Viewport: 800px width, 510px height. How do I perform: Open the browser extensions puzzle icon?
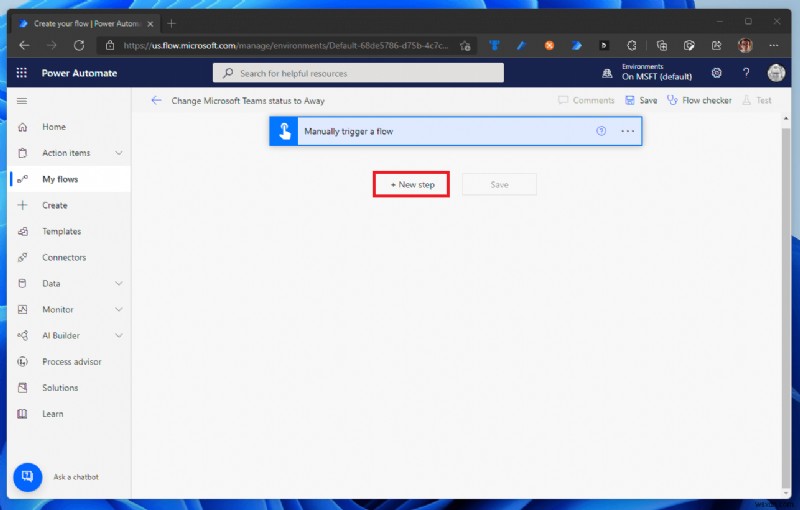pos(632,45)
